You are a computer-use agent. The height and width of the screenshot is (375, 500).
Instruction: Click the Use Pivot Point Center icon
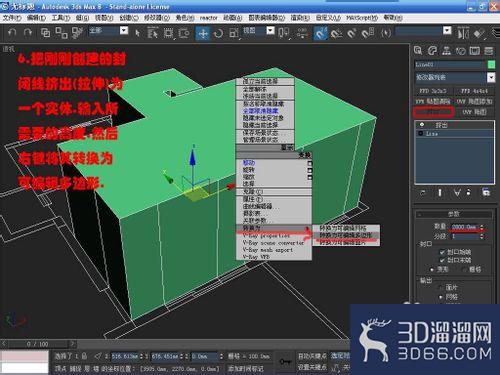284,33
